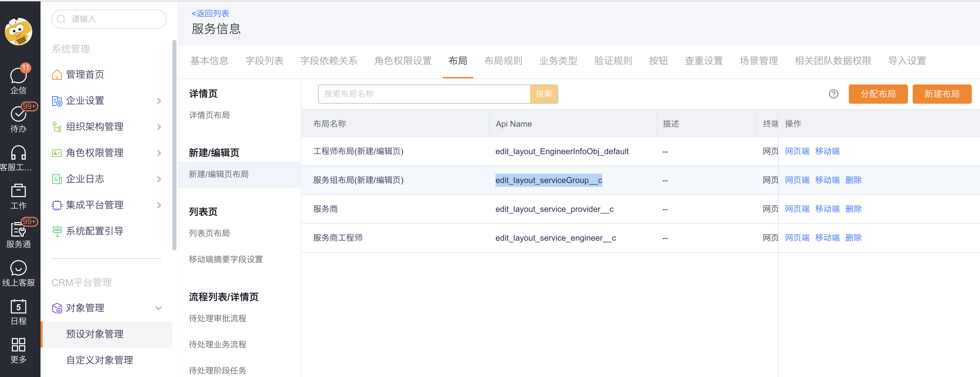Expand the 企业设置 chevron
The height and width of the screenshot is (377, 980).
pyautogui.click(x=159, y=101)
